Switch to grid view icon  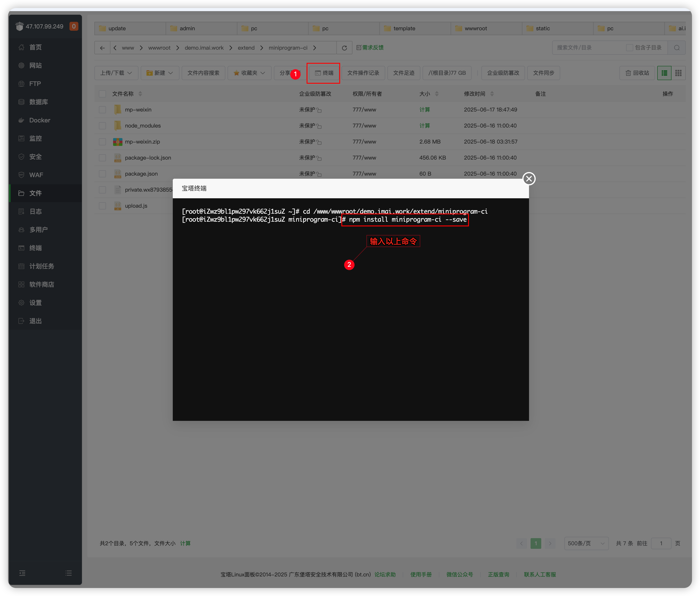point(678,73)
